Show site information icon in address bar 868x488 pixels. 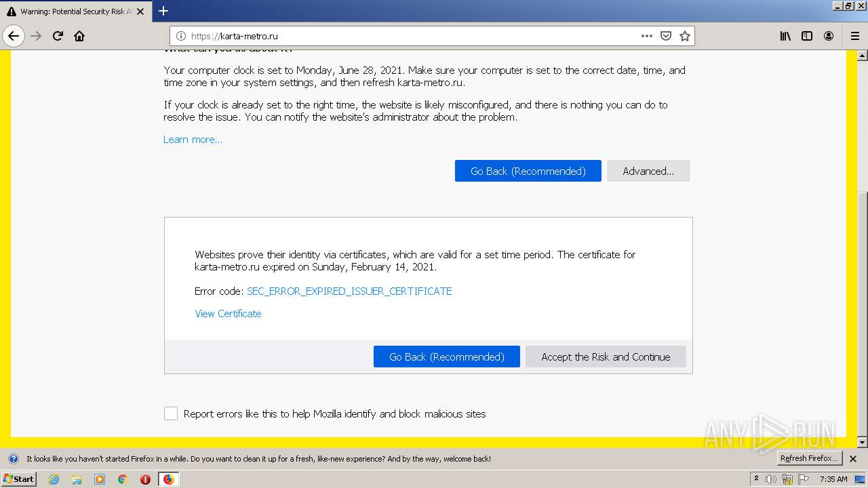point(181,36)
